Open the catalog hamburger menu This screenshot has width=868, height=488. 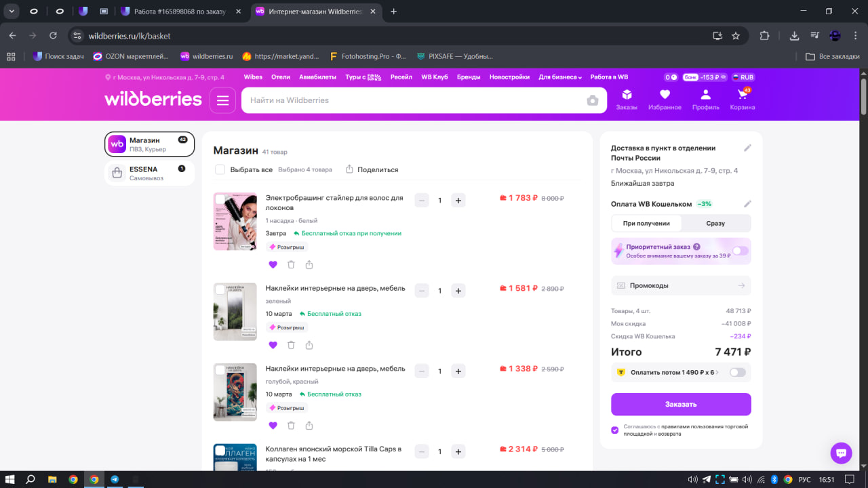[223, 100]
